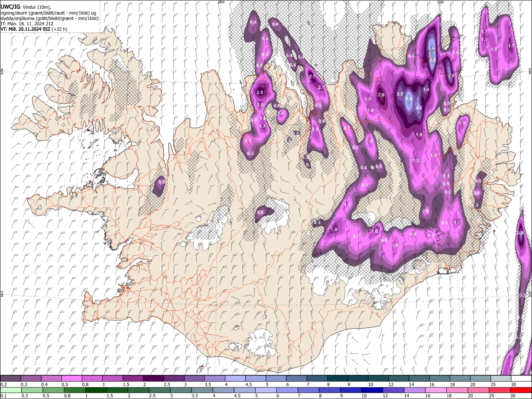Select the grey-purple 0.2 swatch in snow legend
Screen dimensions: 532x399
click(10, 378)
